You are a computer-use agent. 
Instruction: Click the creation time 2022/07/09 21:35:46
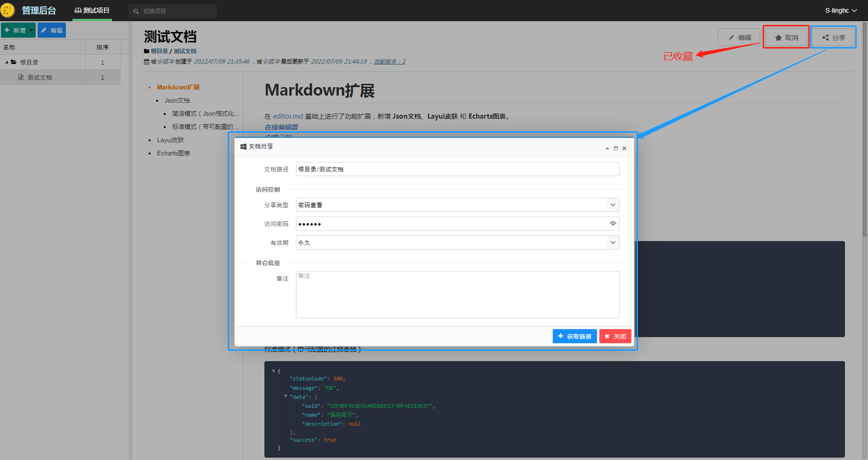point(222,62)
